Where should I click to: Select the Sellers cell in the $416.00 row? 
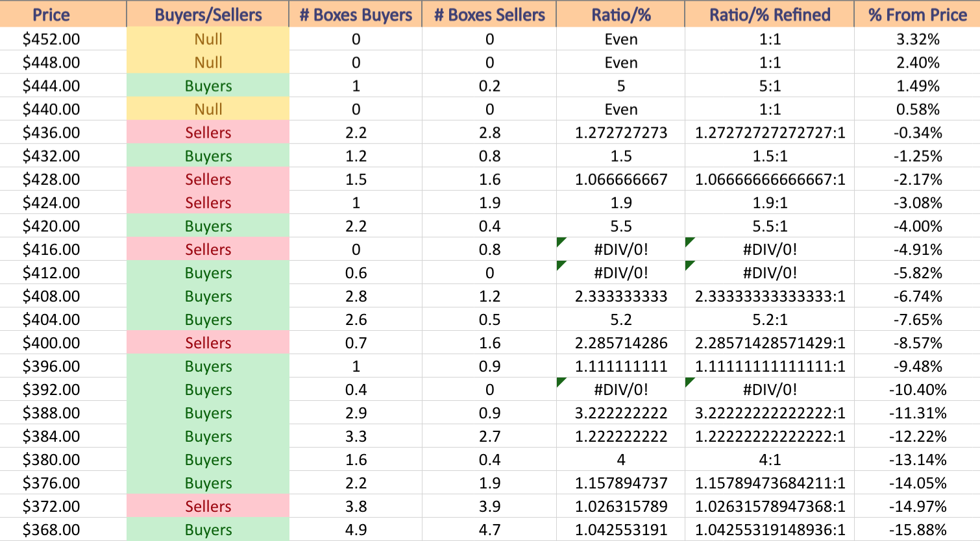point(208,249)
